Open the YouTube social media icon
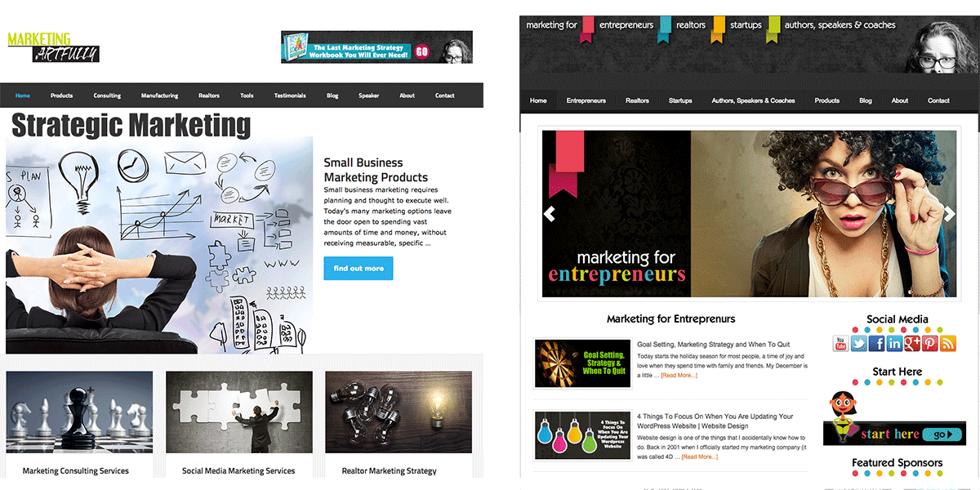 [x=840, y=344]
